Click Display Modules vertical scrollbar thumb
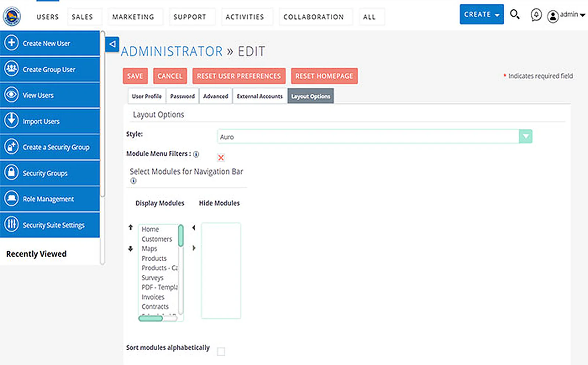Screen dimensions: 588x365 pyautogui.click(x=181, y=236)
